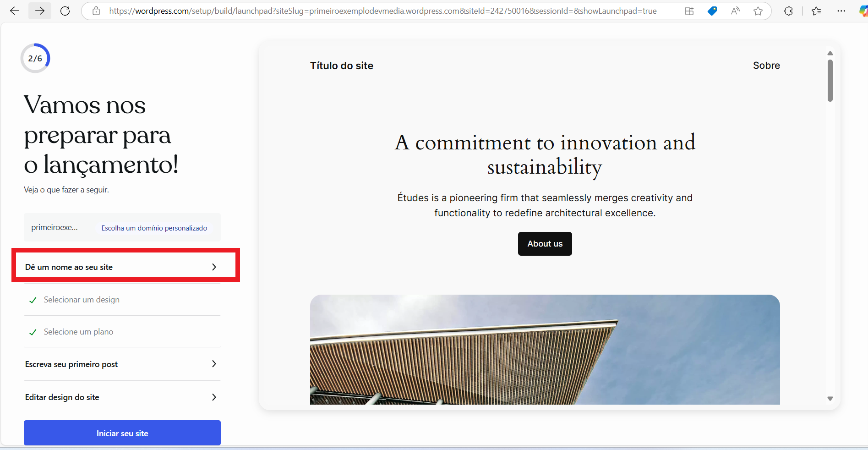The width and height of the screenshot is (868, 450).
Task: Open the split screen icon in address bar
Action: [689, 11]
